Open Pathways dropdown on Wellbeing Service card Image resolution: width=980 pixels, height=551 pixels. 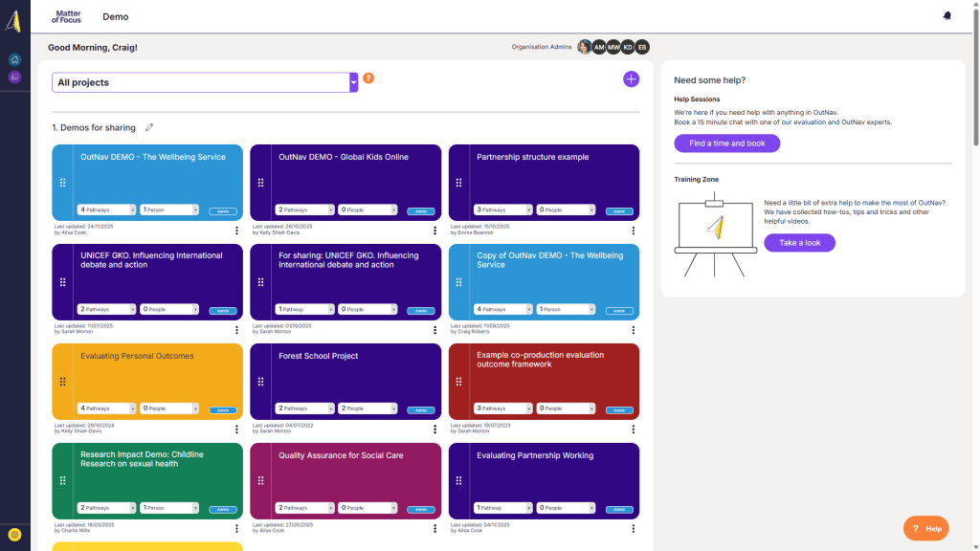(106, 209)
